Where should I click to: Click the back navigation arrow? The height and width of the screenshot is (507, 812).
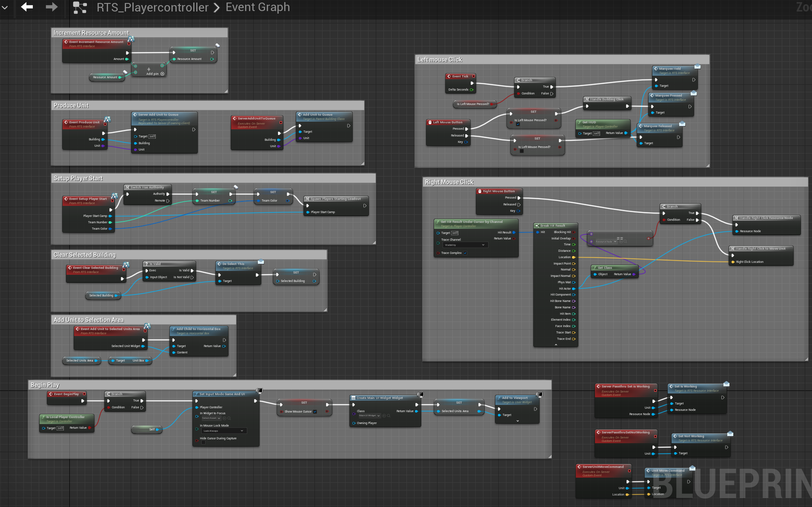[x=27, y=7]
